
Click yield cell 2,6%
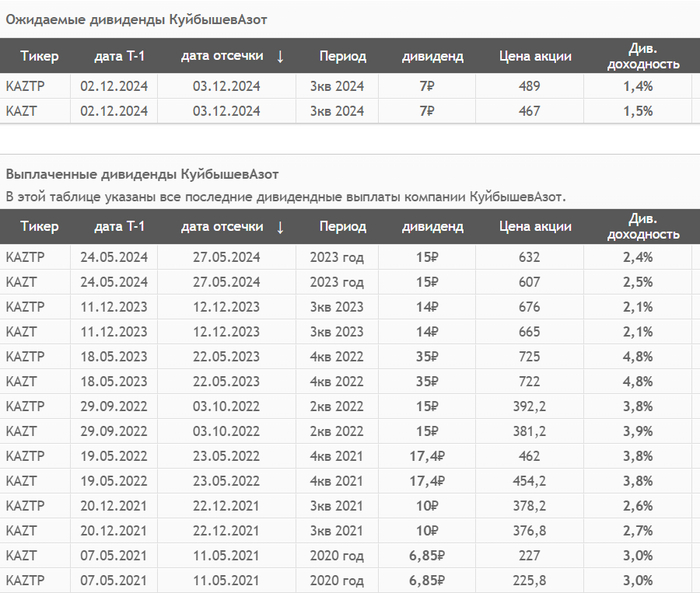click(638, 506)
